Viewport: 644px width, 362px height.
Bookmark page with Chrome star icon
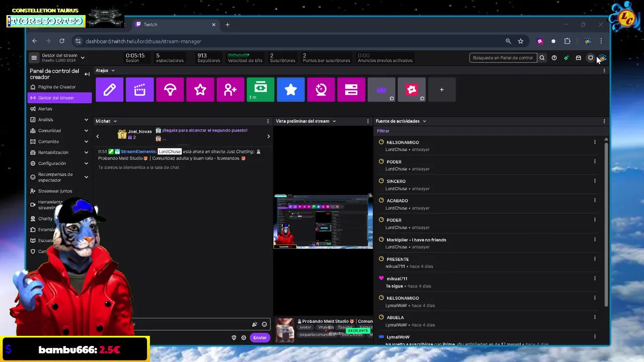(521, 41)
